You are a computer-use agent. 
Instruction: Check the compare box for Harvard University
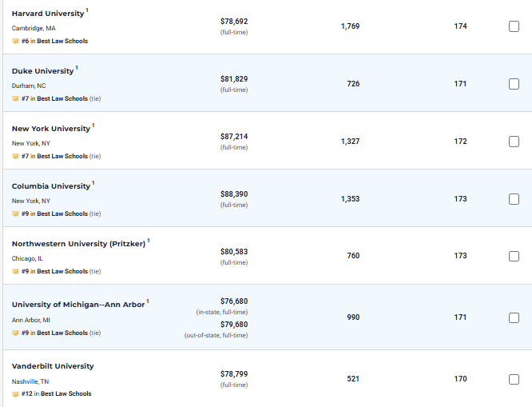514,26
